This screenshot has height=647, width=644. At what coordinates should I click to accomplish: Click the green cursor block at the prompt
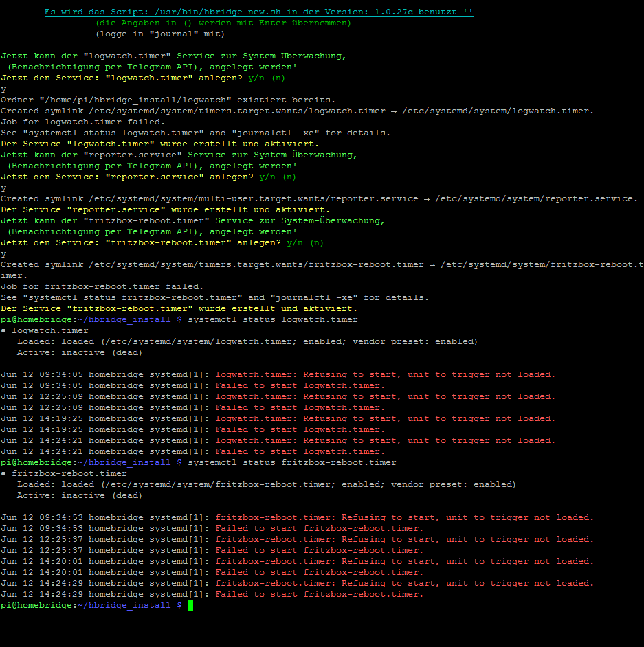click(x=190, y=605)
